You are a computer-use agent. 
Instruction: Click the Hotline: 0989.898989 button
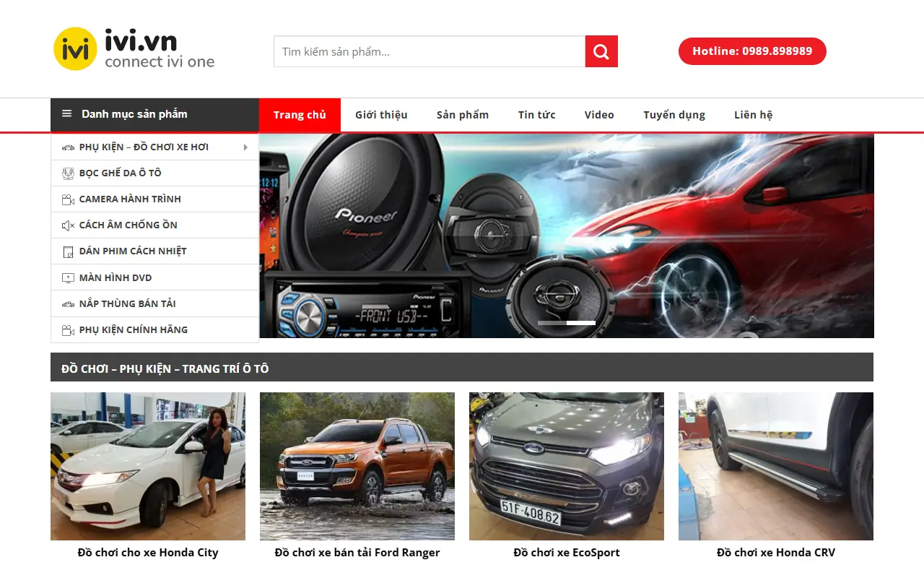752,51
